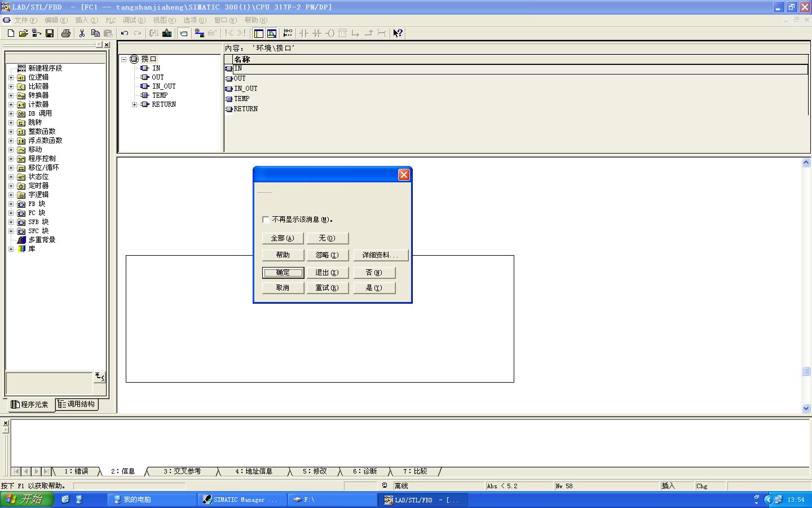Switch to the 调用结构 tab

[77, 404]
